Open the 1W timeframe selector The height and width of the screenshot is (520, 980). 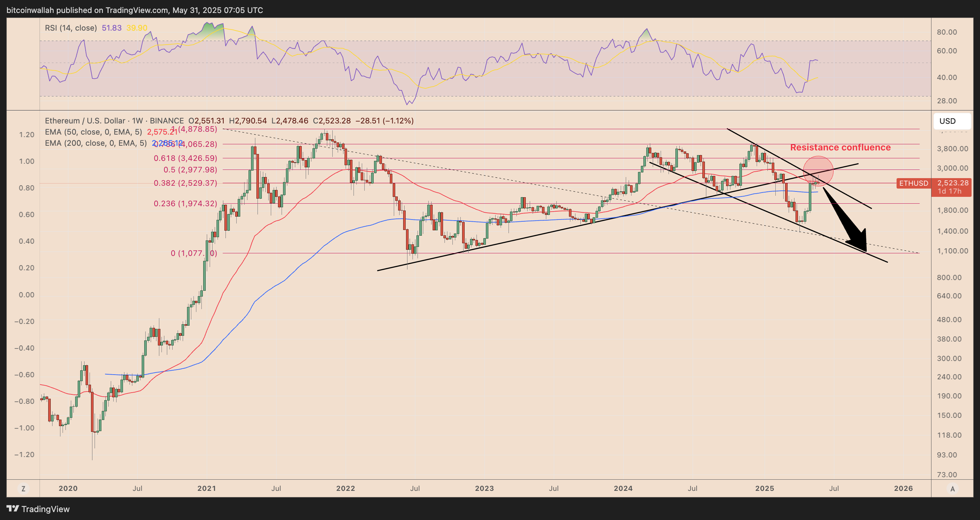[137, 121]
